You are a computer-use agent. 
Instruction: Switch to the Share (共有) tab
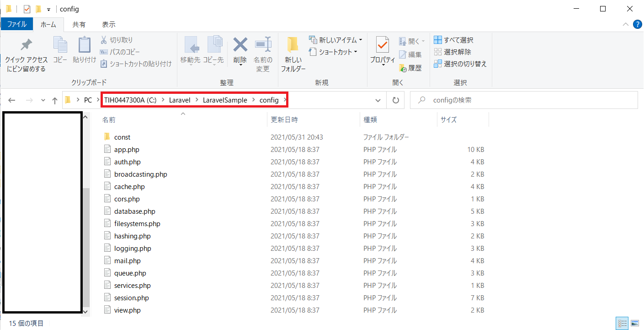click(x=79, y=24)
